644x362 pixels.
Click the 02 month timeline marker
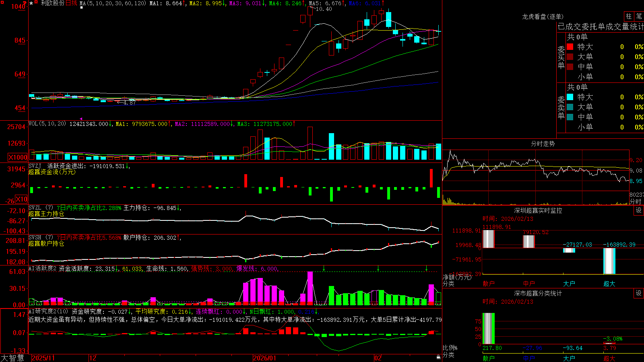pos(378,358)
